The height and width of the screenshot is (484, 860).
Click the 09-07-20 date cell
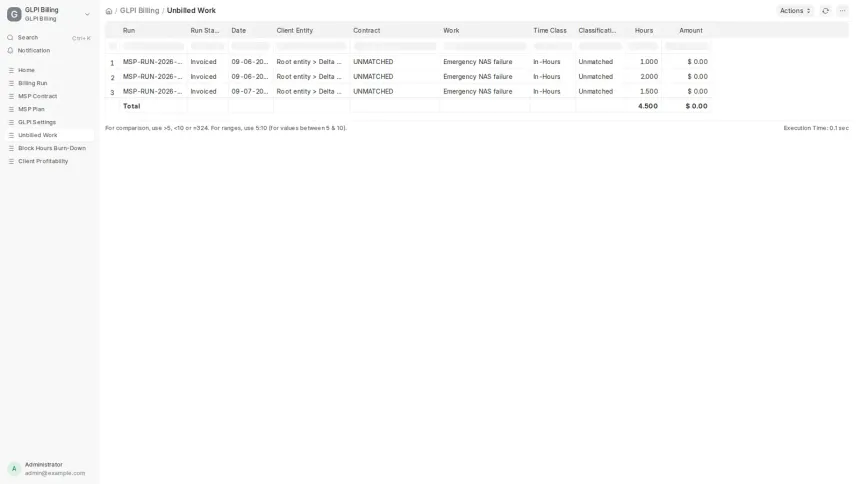pyautogui.click(x=251, y=92)
